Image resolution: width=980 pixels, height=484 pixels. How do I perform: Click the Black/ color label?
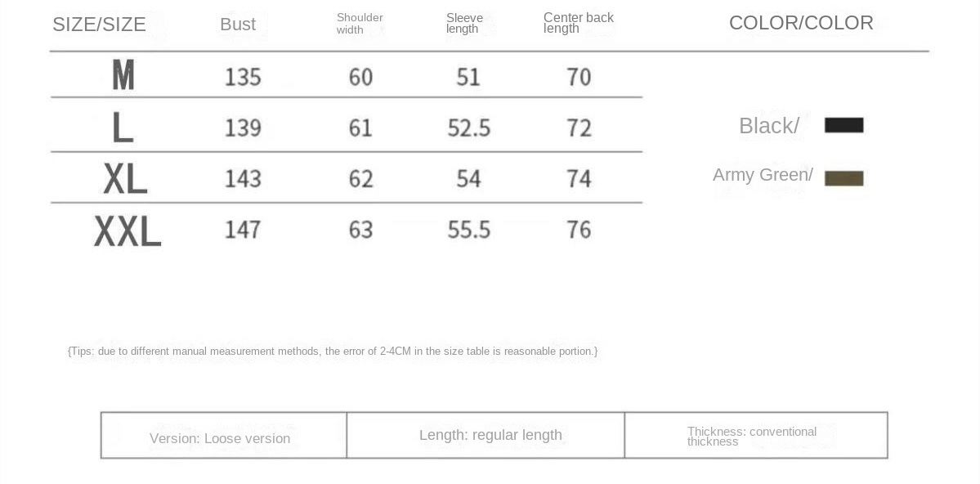[769, 126]
